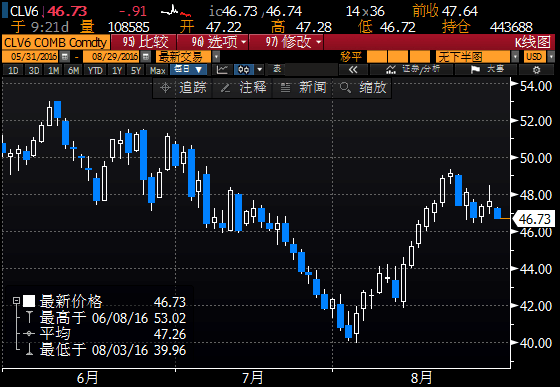Click the 6月 month axis label
The width and height of the screenshot is (560, 387).
(87, 378)
